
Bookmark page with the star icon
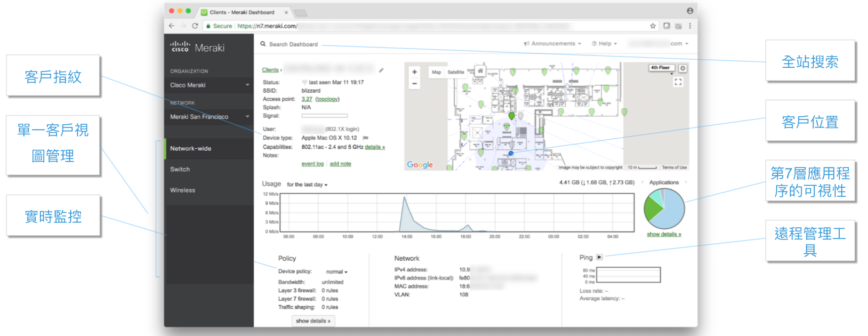(653, 26)
